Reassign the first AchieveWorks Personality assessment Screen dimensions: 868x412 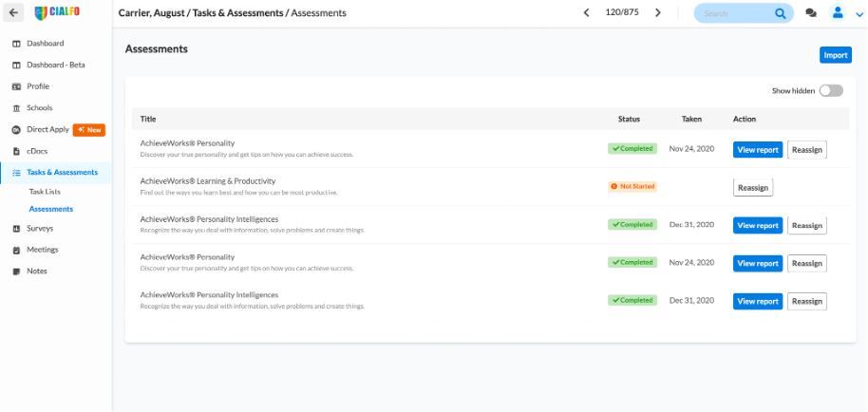(x=807, y=150)
